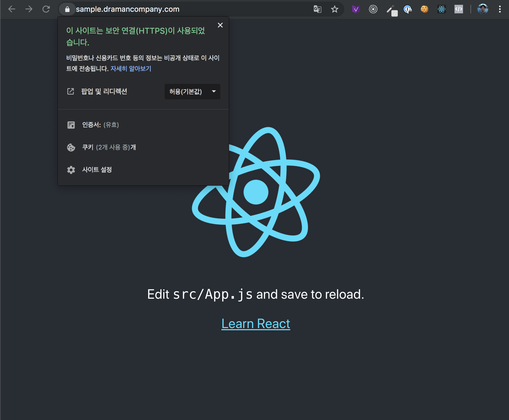Open the user profile avatar
This screenshot has height=420, width=509.
pyautogui.click(x=483, y=9)
